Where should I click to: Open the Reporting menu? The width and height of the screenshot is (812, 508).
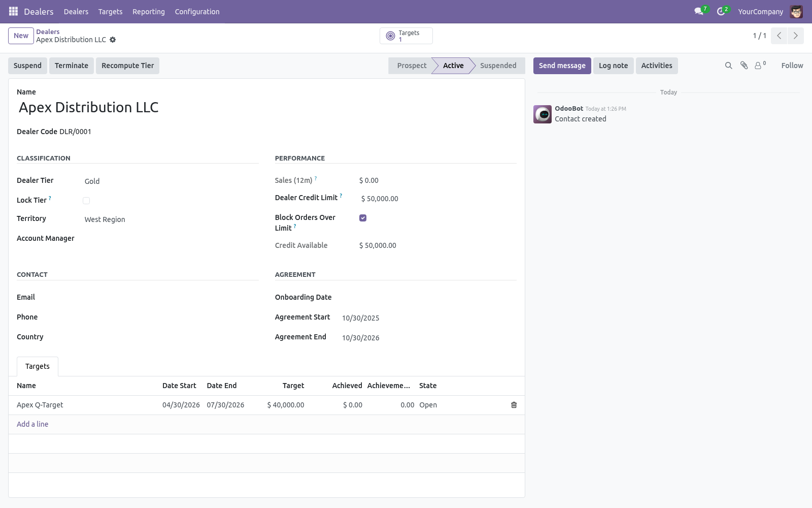149,12
